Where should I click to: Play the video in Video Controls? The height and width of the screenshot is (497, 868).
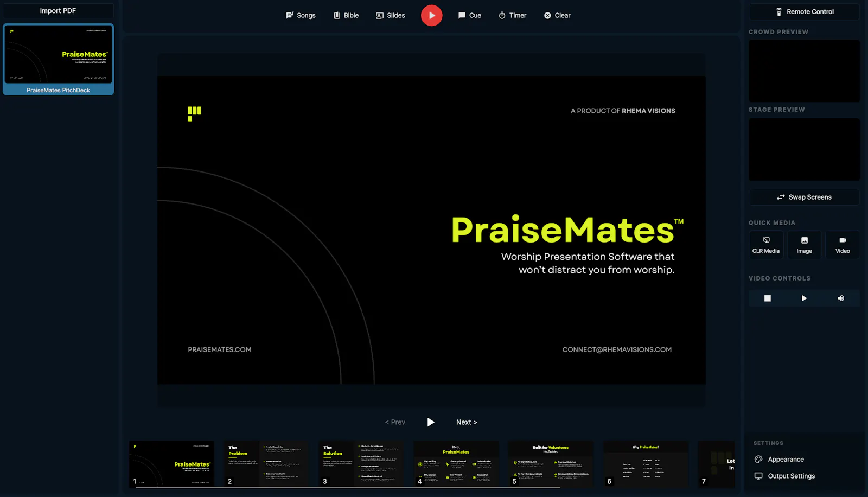(804, 298)
